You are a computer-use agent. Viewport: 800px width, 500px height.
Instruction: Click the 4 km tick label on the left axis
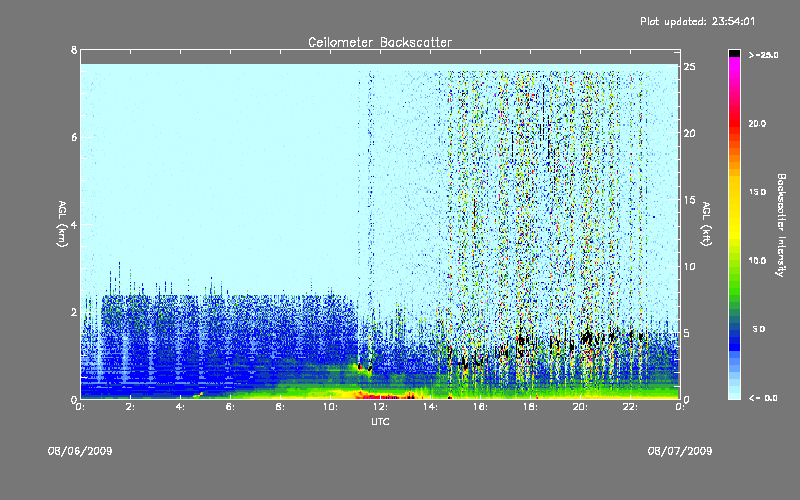[x=74, y=224]
